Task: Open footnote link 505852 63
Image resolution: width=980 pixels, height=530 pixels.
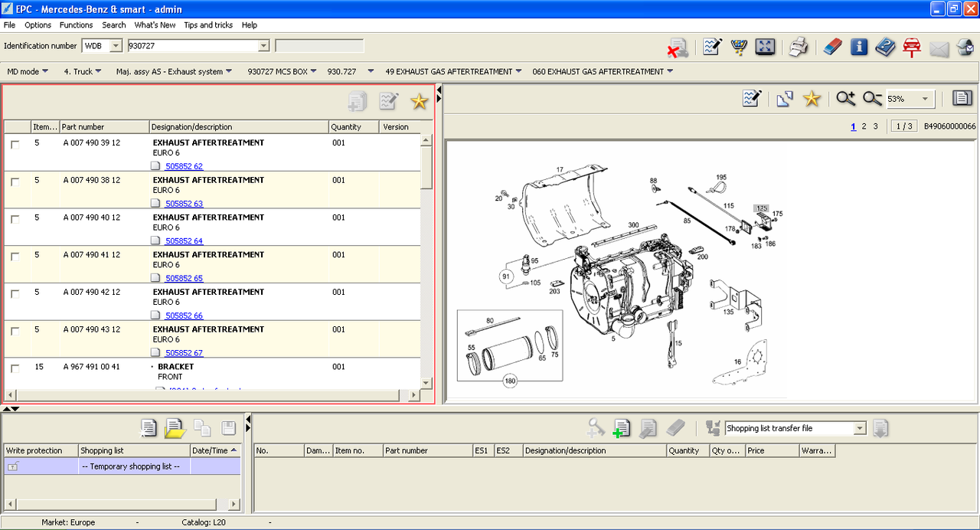Action: click(x=184, y=204)
